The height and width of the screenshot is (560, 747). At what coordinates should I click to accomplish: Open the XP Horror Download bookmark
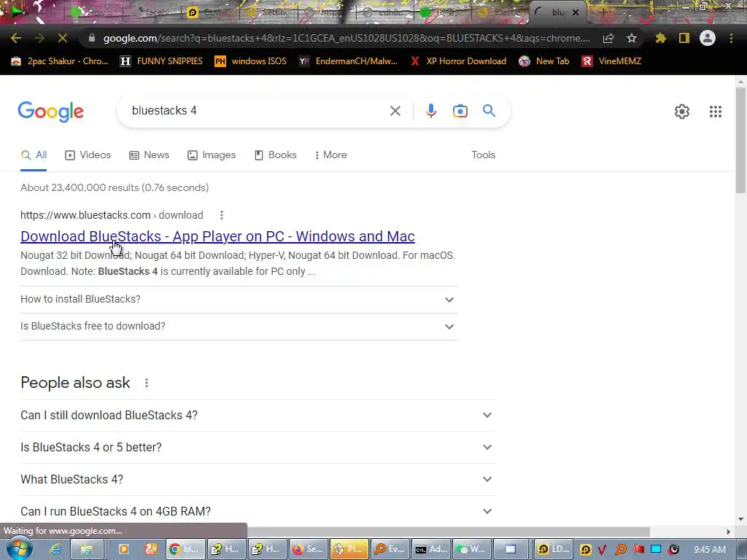click(x=458, y=61)
